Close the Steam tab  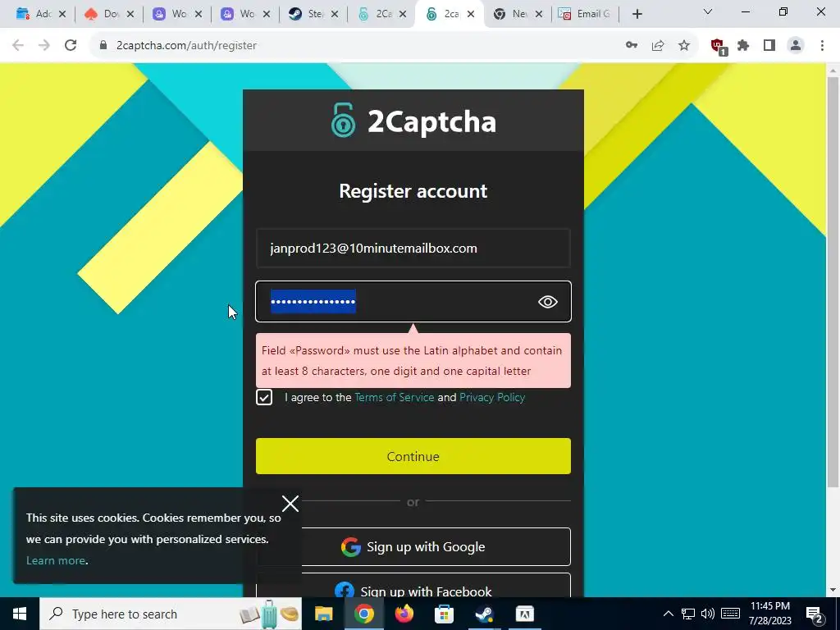coord(335,14)
